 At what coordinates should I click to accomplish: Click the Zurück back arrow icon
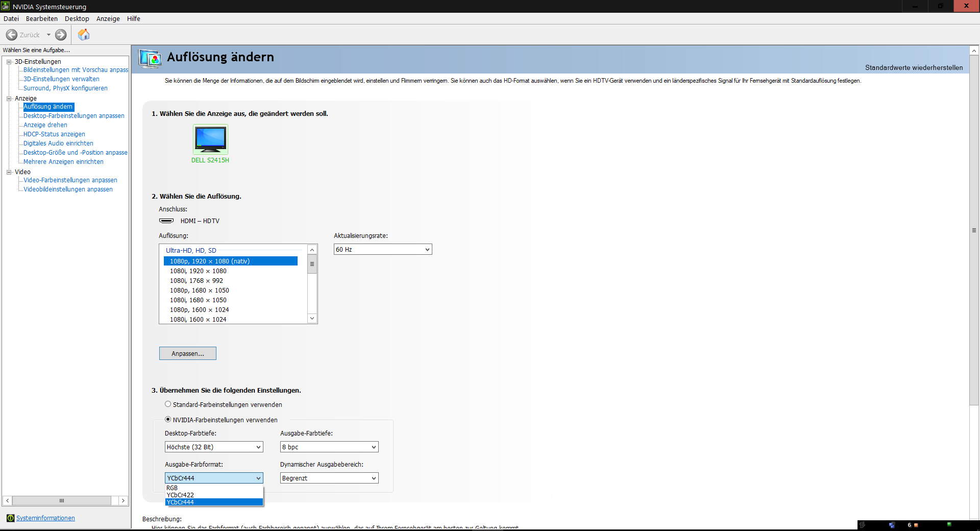pos(12,35)
